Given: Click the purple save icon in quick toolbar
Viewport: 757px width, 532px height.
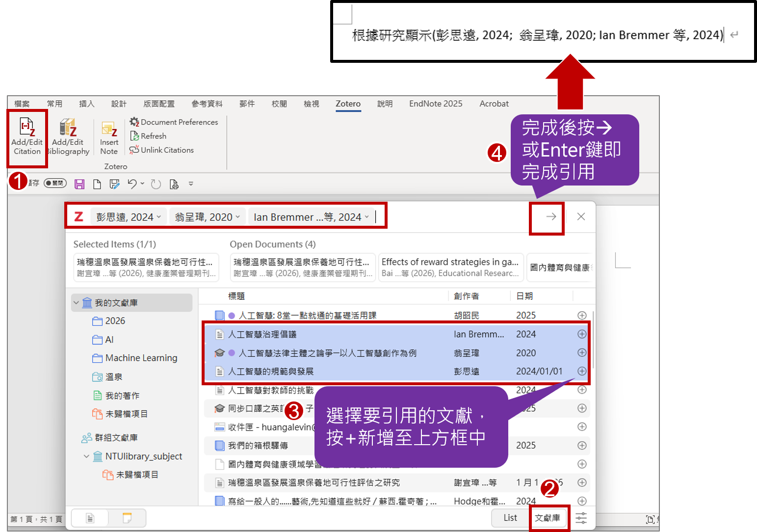Looking at the screenshot, I should 79,184.
